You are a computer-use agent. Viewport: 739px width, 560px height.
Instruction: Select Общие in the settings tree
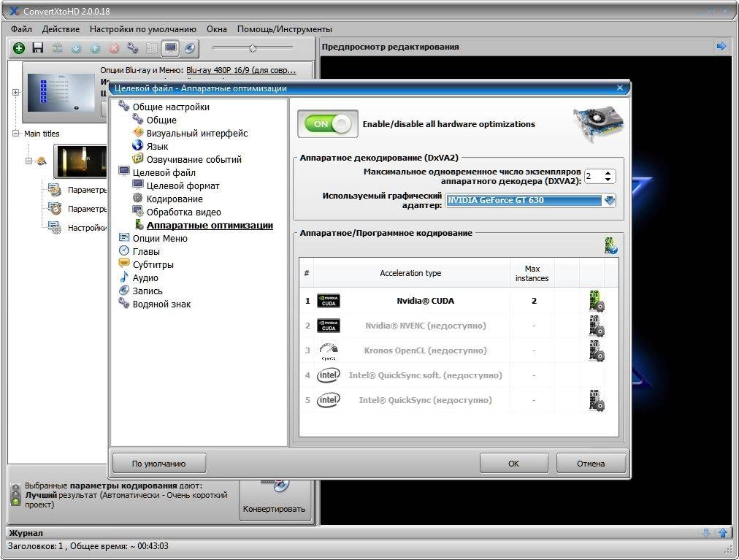161,120
